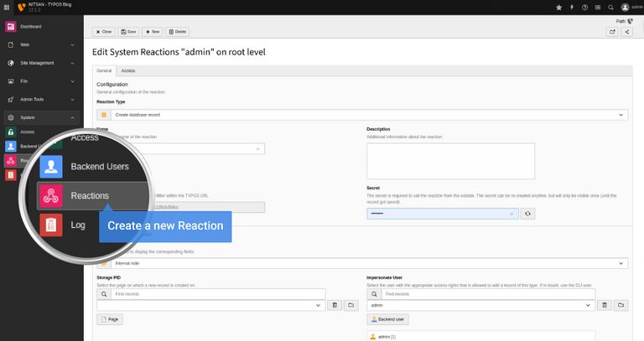The height and width of the screenshot is (341, 644).
Task: Click trash icon beside Impersonate User field
Action: pos(605,306)
